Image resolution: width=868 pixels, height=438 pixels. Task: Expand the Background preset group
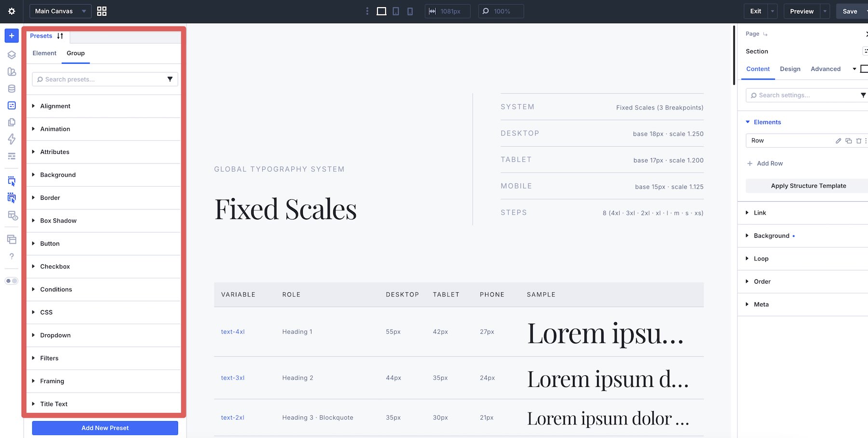click(104, 175)
